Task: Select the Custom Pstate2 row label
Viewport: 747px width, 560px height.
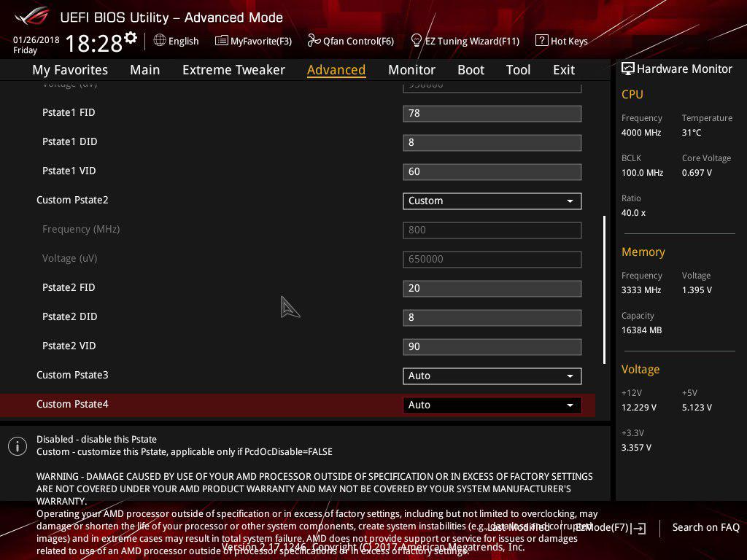Action: coord(72,200)
